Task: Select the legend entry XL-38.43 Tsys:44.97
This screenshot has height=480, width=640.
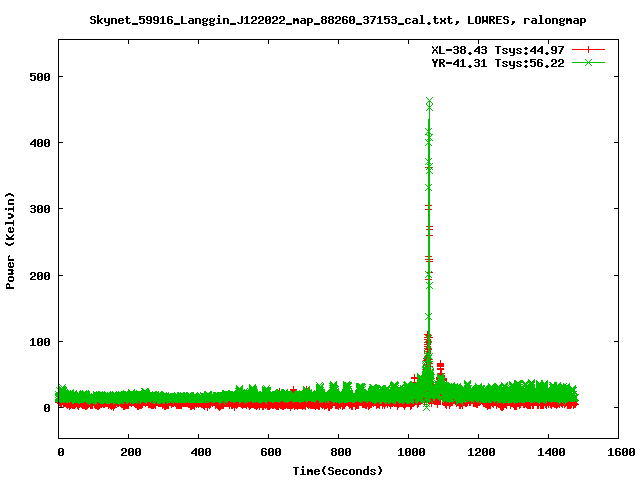Action: (498, 50)
